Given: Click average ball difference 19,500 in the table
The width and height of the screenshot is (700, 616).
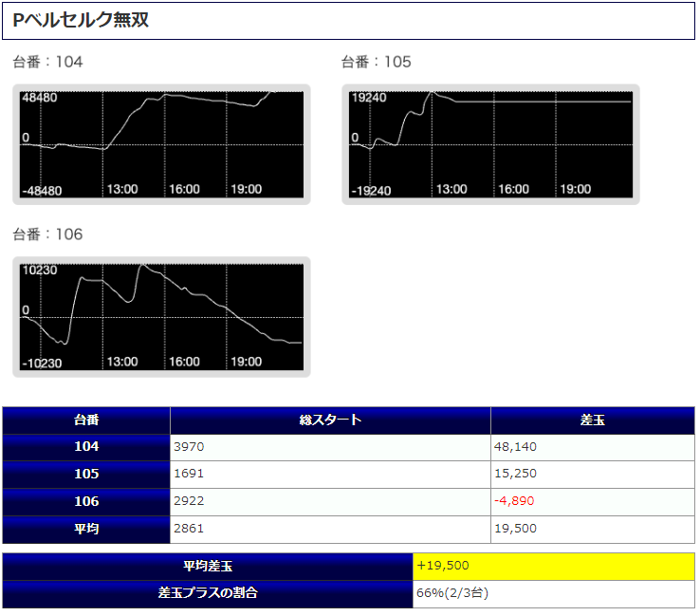Looking at the screenshot, I should pyautogui.click(x=515, y=529).
